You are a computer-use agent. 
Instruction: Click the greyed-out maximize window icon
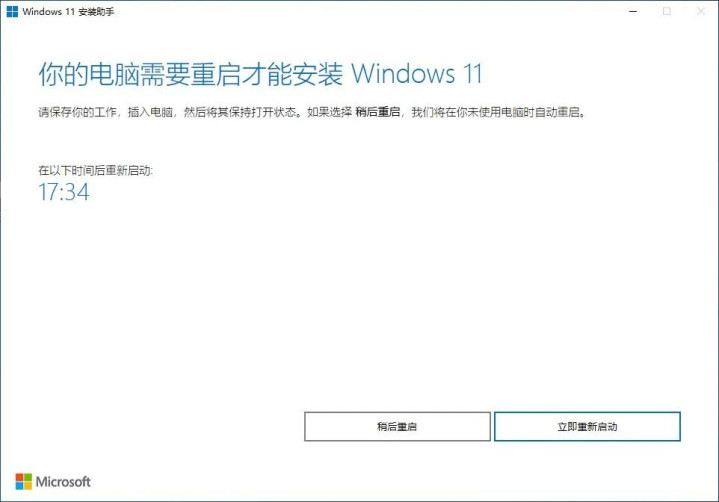(667, 11)
